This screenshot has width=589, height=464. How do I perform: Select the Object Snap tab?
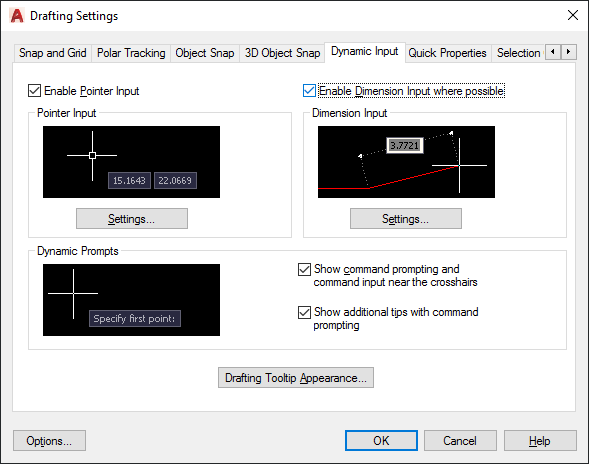(x=205, y=53)
